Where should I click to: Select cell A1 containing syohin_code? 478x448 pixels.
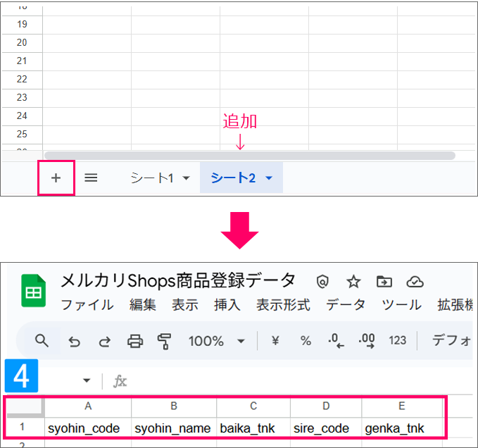click(84, 428)
